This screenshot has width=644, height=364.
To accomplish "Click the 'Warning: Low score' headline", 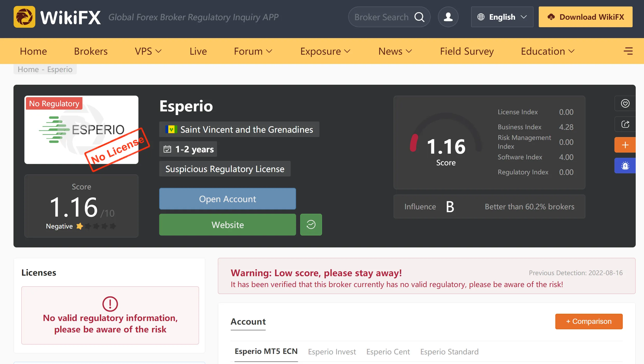I will pyautogui.click(x=316, y=273).
